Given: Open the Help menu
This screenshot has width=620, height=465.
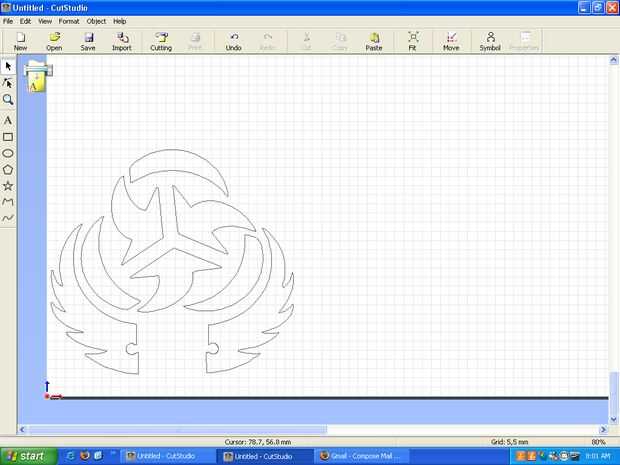Looking at the screenshot, I should (119, 21).
